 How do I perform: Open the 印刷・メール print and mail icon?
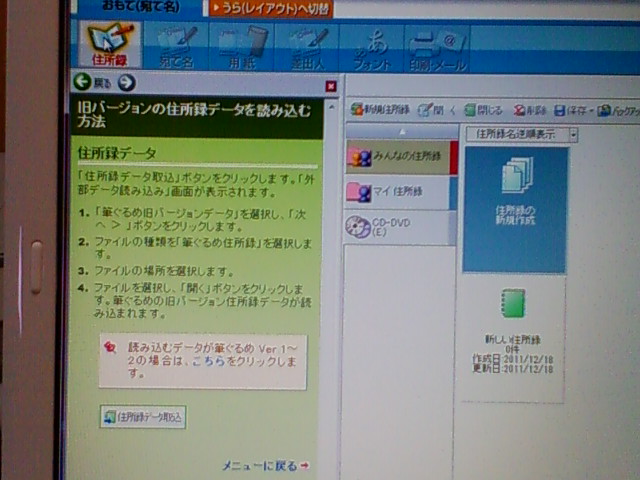[x=437, y=51]
